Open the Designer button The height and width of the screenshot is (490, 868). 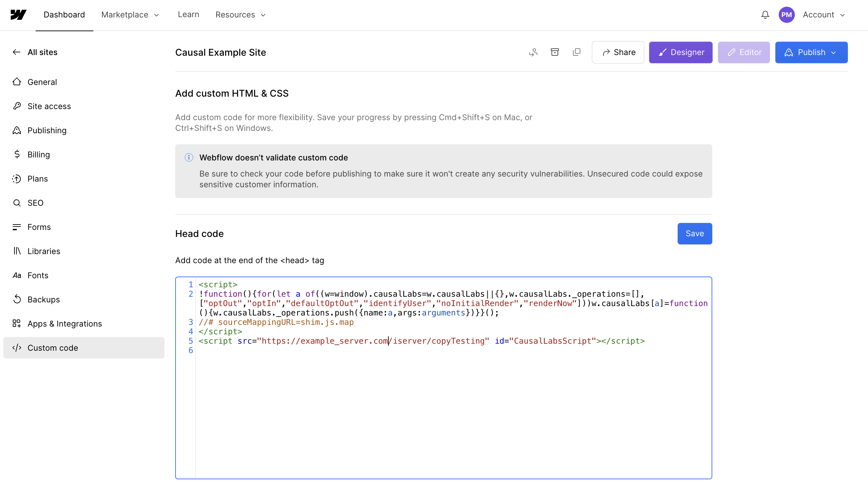(681, 53)
